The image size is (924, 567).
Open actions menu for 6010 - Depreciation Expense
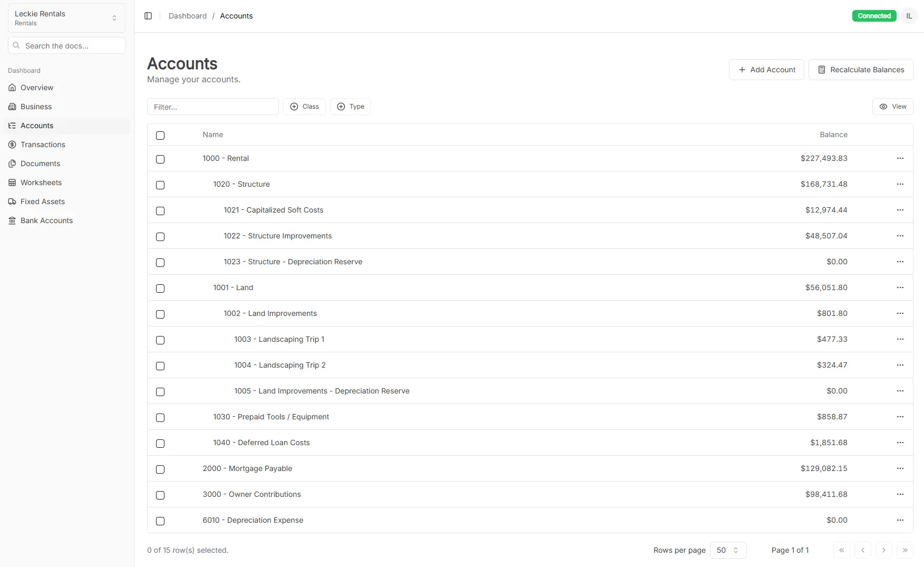(x=900, y=520)
